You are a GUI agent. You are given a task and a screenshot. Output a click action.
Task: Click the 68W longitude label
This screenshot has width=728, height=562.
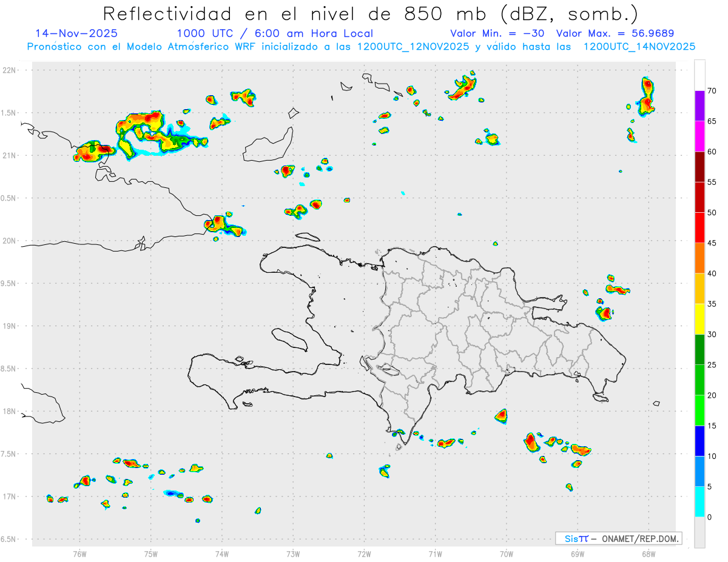pos(649,553)
